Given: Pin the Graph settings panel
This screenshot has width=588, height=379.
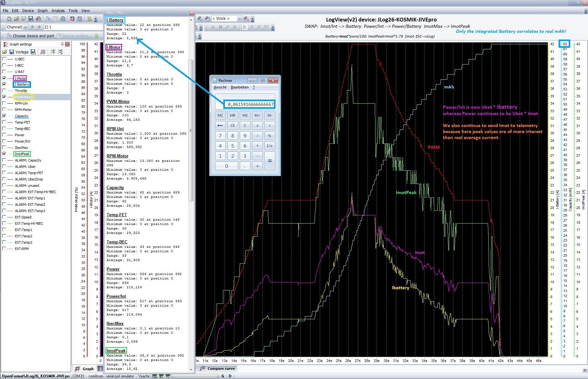Looking at the screenshot, I should tap(62, 44).
